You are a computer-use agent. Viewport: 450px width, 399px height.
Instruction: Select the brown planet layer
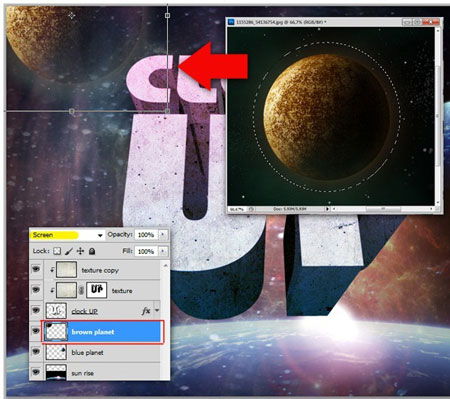click(x=103, y=332)
